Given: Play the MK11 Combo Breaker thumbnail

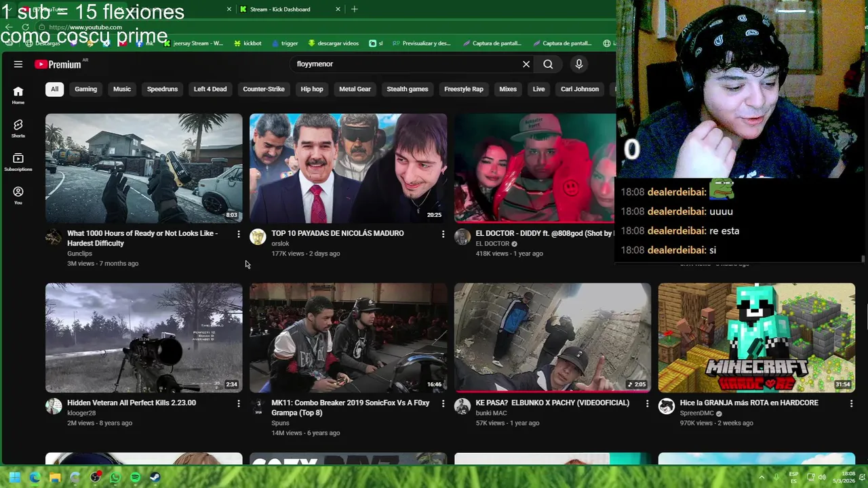Looking at the screenshot, I should 348,338.
